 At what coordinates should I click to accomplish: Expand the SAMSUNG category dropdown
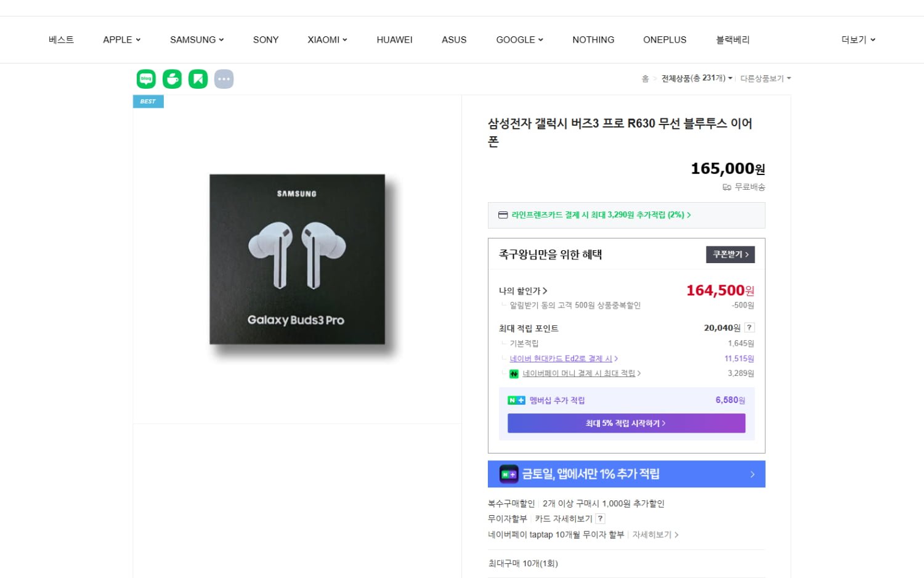197,39
